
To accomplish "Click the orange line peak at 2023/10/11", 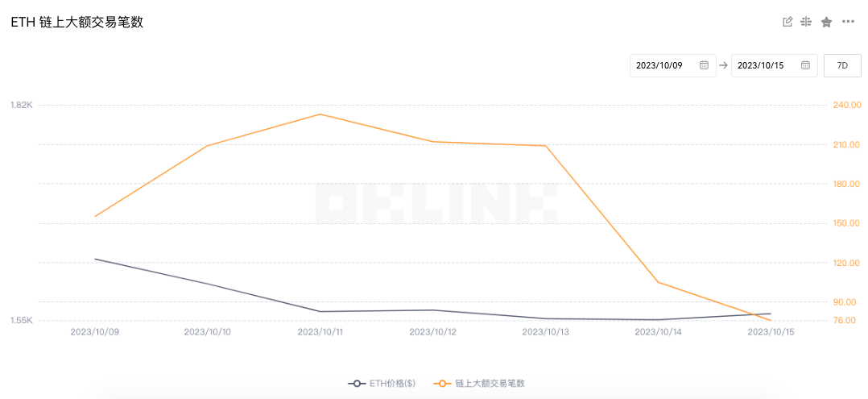I will (320, 114).
